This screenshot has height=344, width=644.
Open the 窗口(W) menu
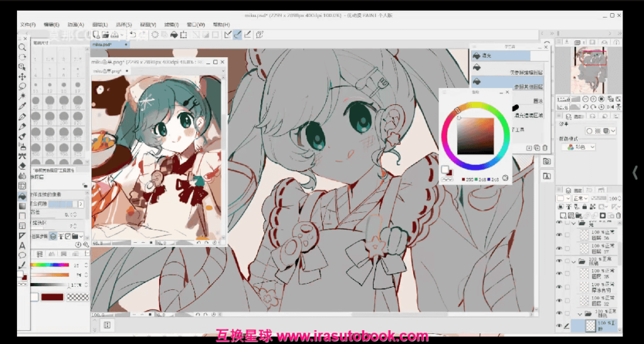tap(196, 25)
